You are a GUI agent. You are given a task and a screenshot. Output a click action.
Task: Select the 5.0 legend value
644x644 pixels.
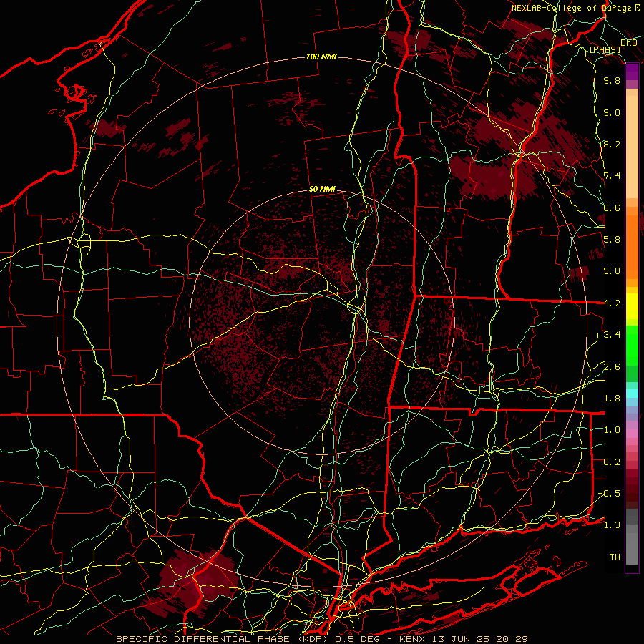pyautogui.click(x=612, y=271)
